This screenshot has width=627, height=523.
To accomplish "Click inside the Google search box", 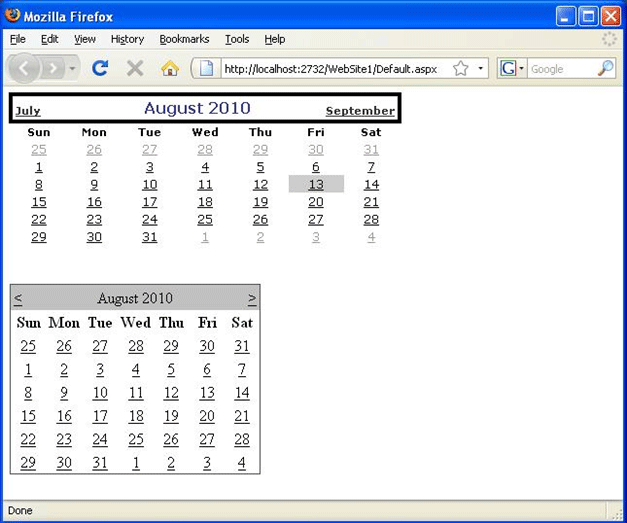I will point(562,69).
